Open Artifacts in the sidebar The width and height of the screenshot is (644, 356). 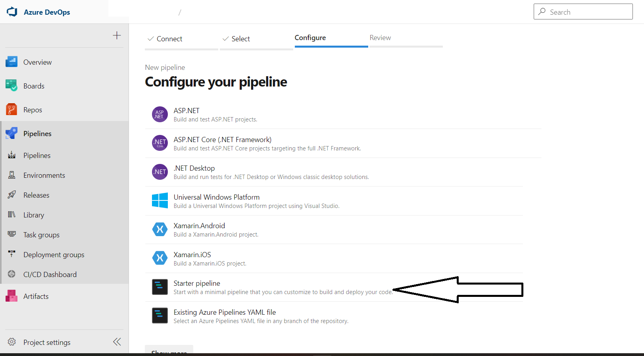point(36,296)
